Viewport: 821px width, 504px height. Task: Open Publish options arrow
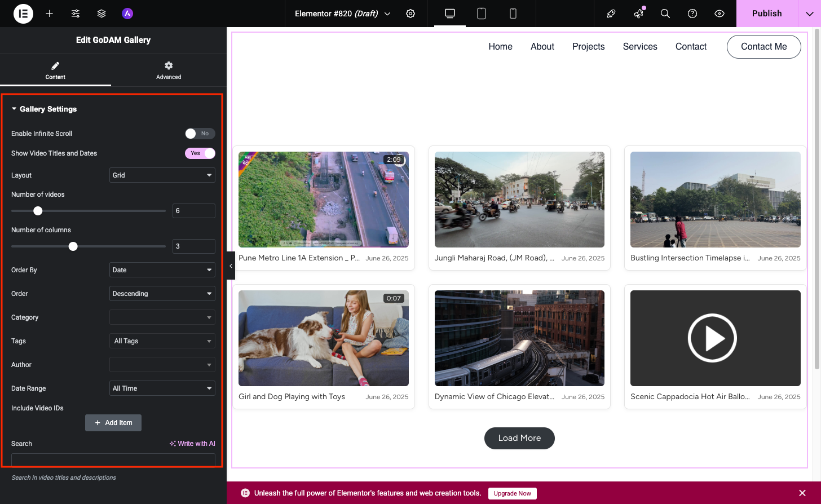[x=809, y=14]
